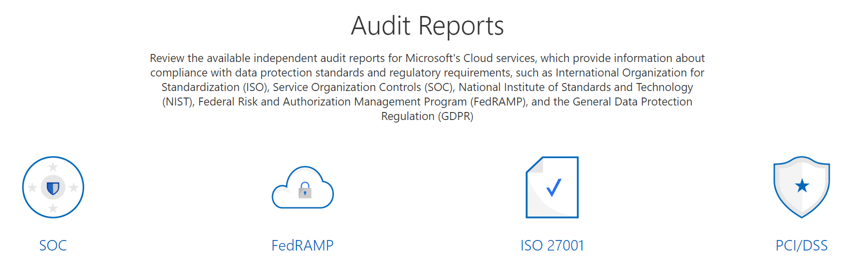Click the top gray star in SOC badge
This screenshot has height=278, width=868.
click(x=53, y=166)
